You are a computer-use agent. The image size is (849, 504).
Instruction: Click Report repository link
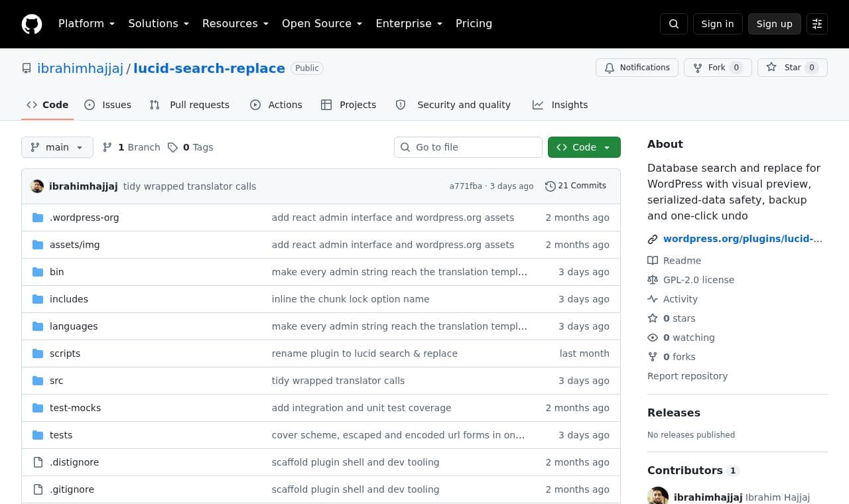coord(687,376)
